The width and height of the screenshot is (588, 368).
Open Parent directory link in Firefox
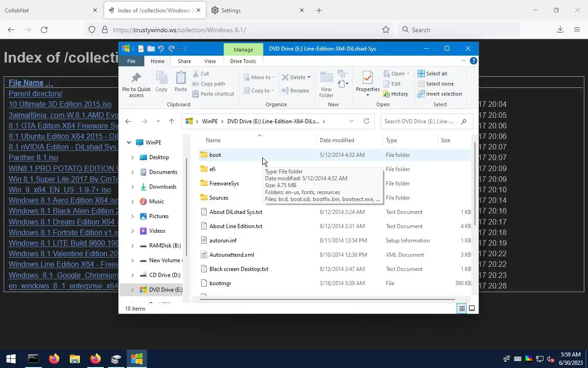(x=35, y=93)
